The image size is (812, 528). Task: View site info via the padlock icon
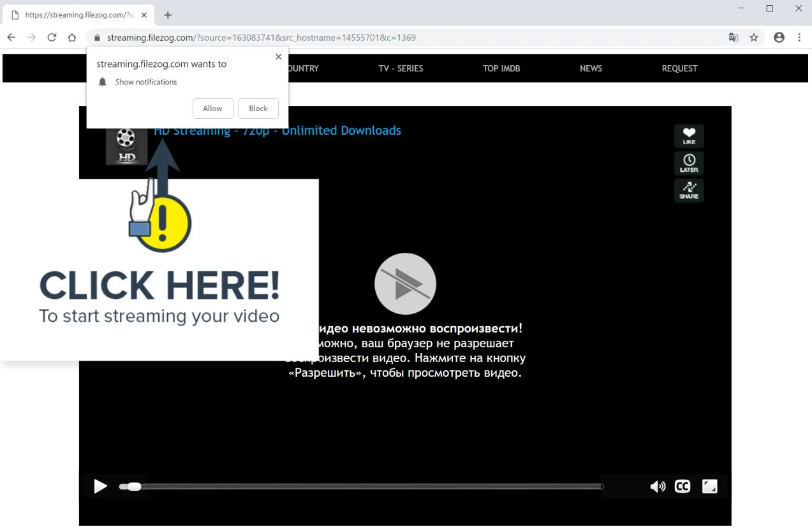point(98,38)
